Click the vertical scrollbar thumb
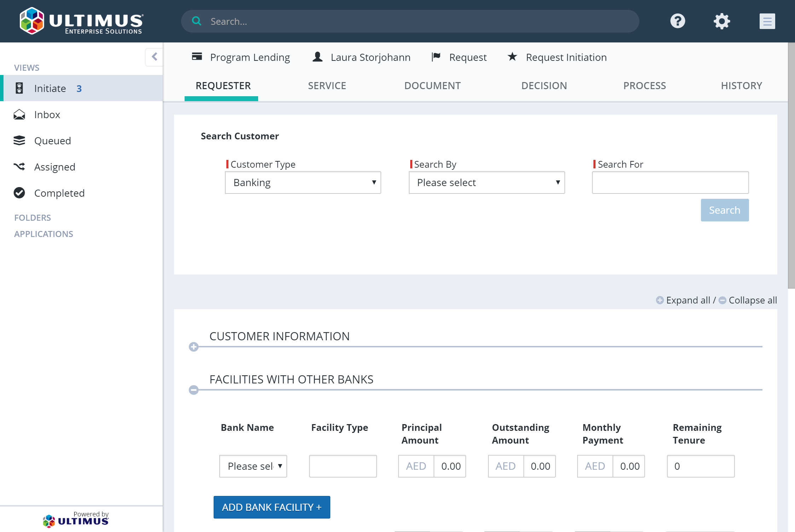The width and height of the screenshot is (795, 532). point(791,166)
